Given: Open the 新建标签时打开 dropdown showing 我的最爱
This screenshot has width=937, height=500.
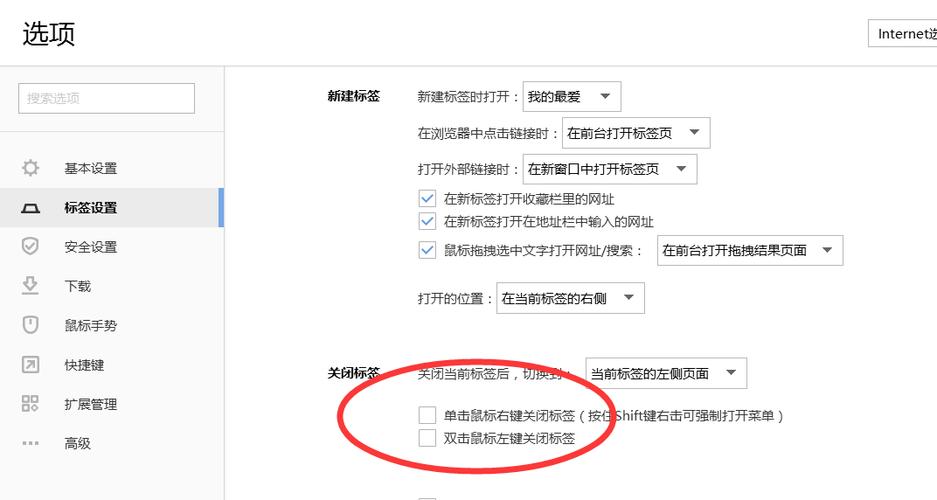Looking at the screenshot, I should 572,96.
